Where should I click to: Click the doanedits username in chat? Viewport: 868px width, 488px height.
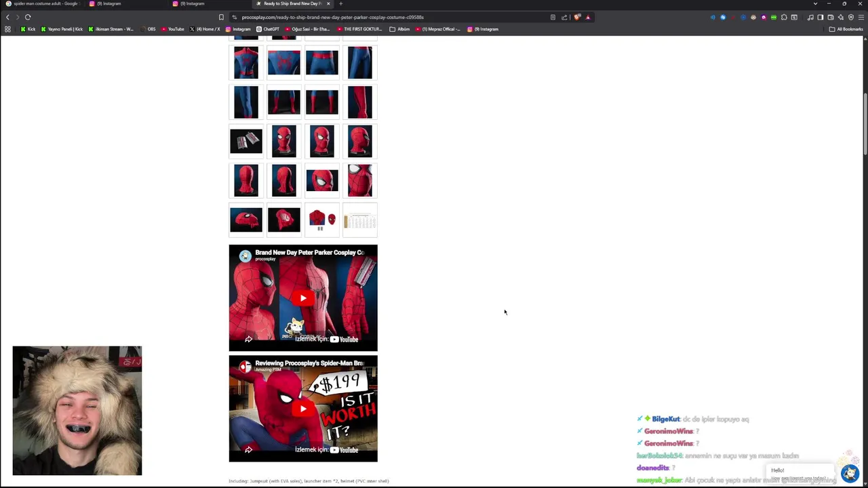coord(653,468)
